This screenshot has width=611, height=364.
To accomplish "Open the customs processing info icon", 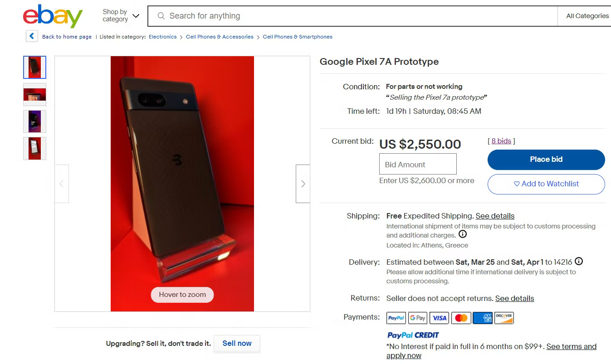I will tap(463, 234).
